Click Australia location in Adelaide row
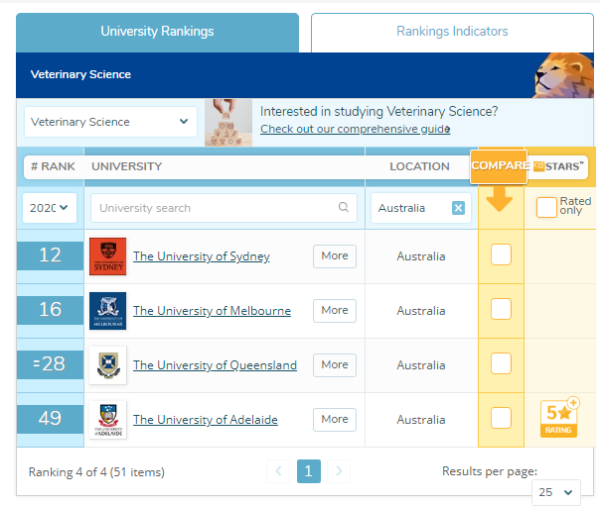The height and width of the screenshot is (506, 600). 421,420
